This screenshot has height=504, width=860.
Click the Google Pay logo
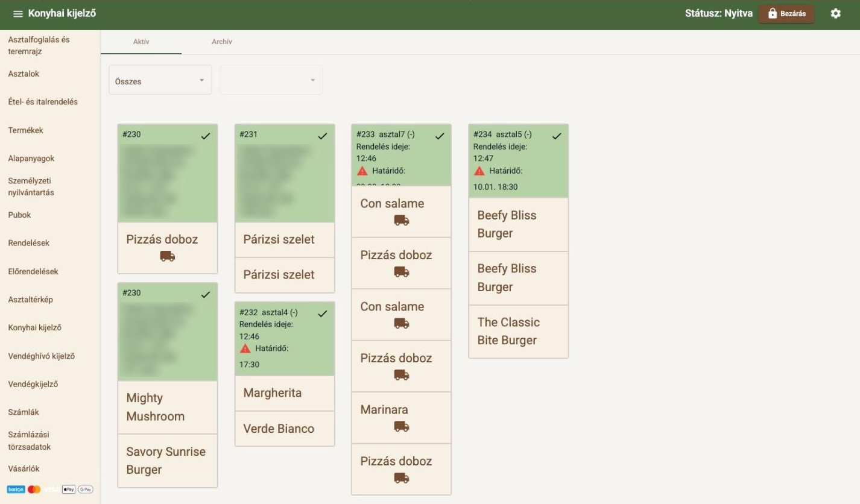85,490
